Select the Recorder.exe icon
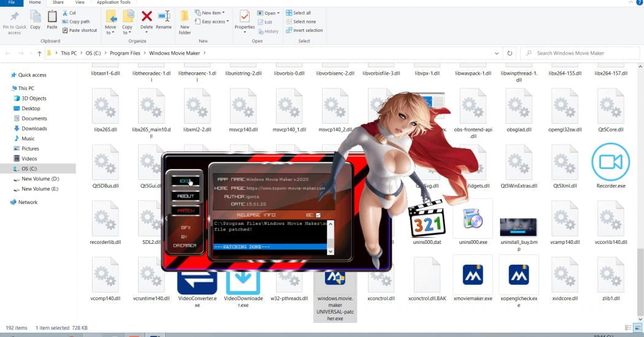 pos(611,162)
